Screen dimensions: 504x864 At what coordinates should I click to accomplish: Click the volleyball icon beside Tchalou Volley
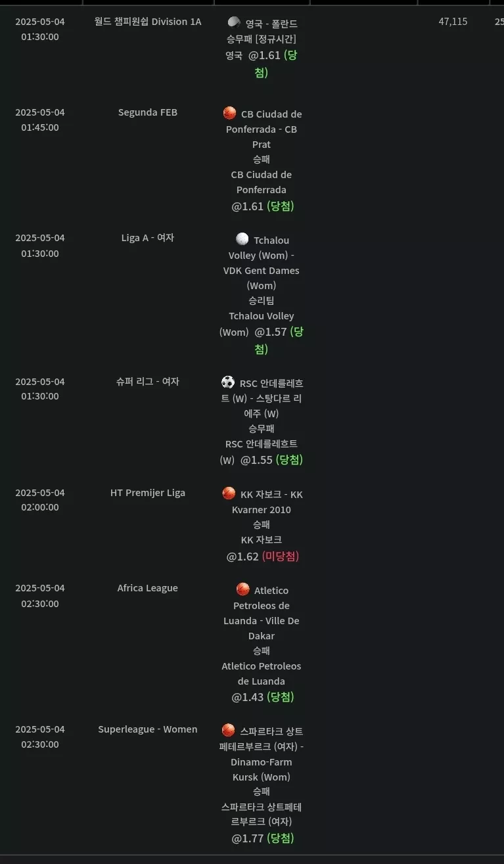[x=242, y=239]
